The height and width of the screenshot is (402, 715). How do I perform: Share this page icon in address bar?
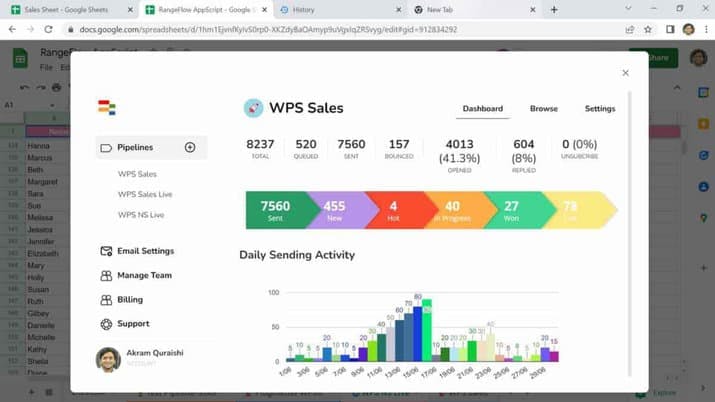(x=630, y=29)
